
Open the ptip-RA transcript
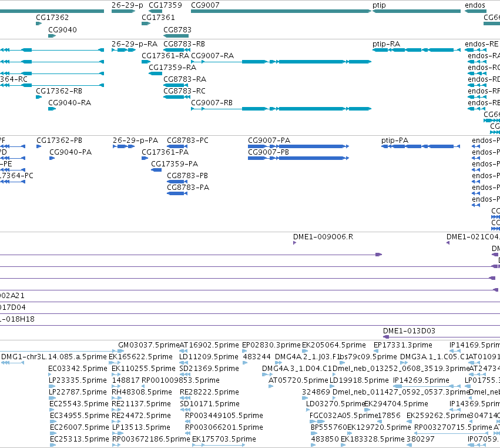417,50
